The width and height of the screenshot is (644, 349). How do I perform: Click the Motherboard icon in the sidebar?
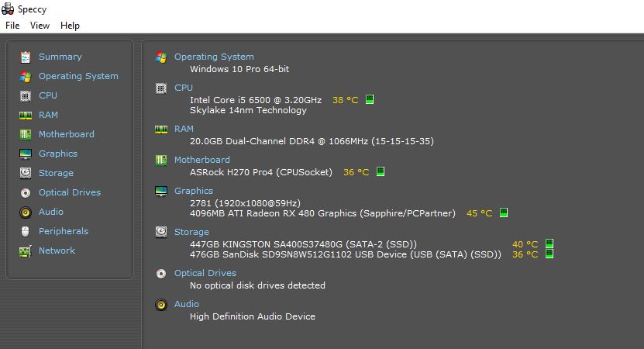click(26, 134)
